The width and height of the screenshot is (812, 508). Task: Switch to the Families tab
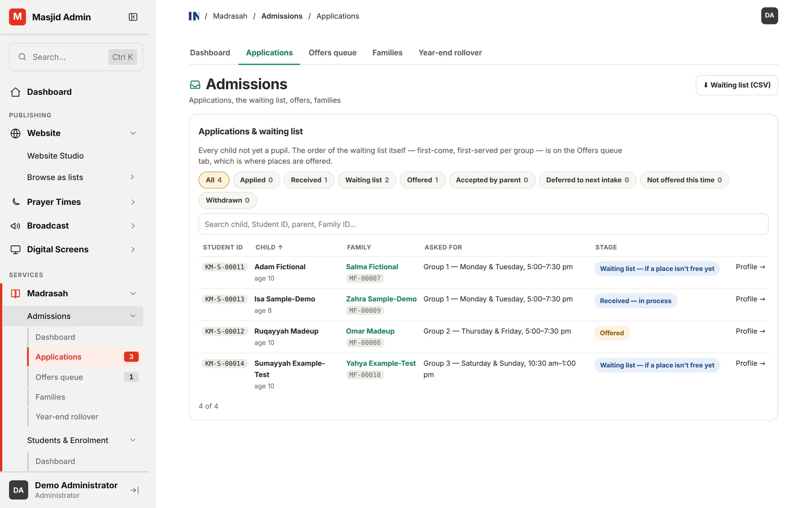387,52
